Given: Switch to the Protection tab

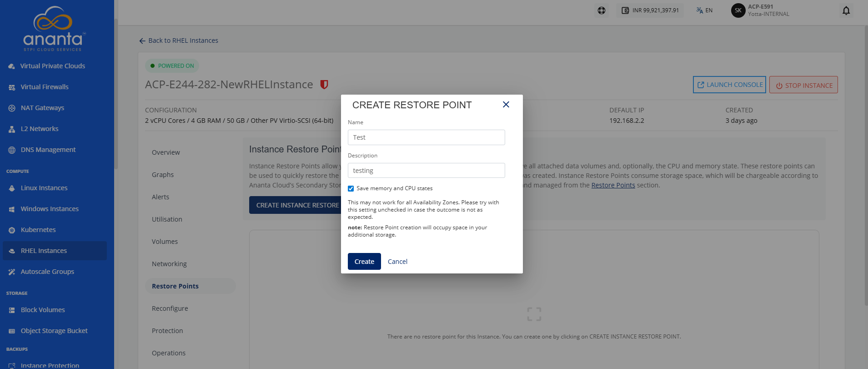Looking at the screenshot, I should click(167, 331).
